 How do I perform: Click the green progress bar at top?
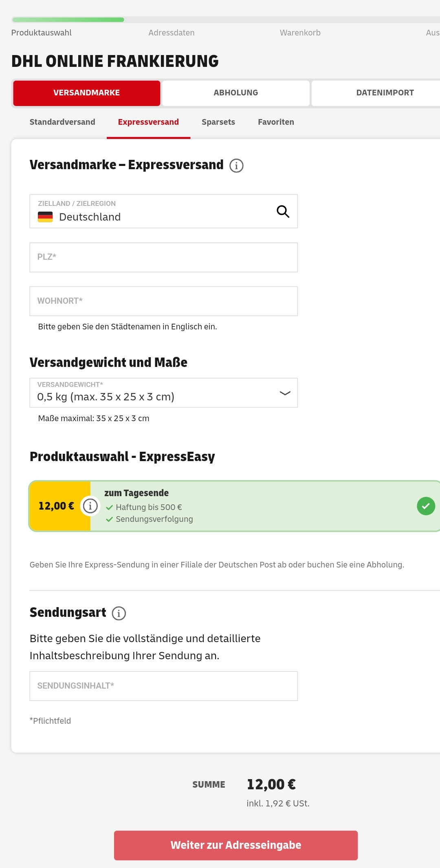point(68,20)
